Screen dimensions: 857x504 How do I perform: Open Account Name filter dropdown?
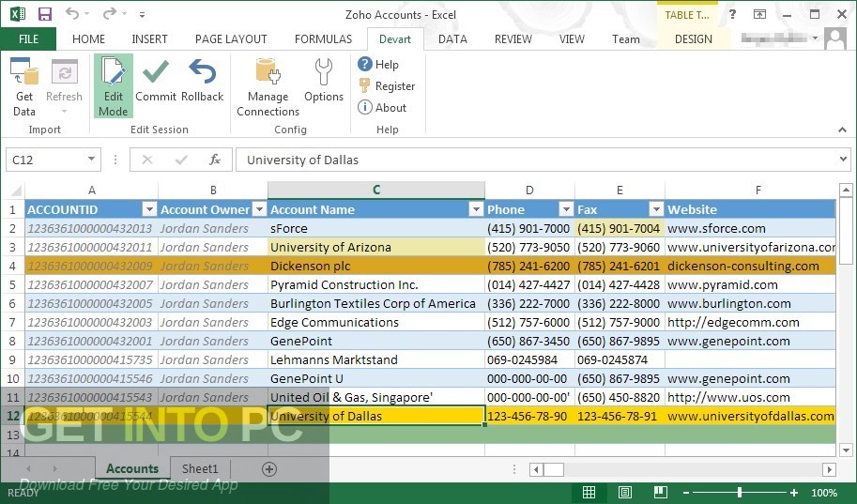477,209
